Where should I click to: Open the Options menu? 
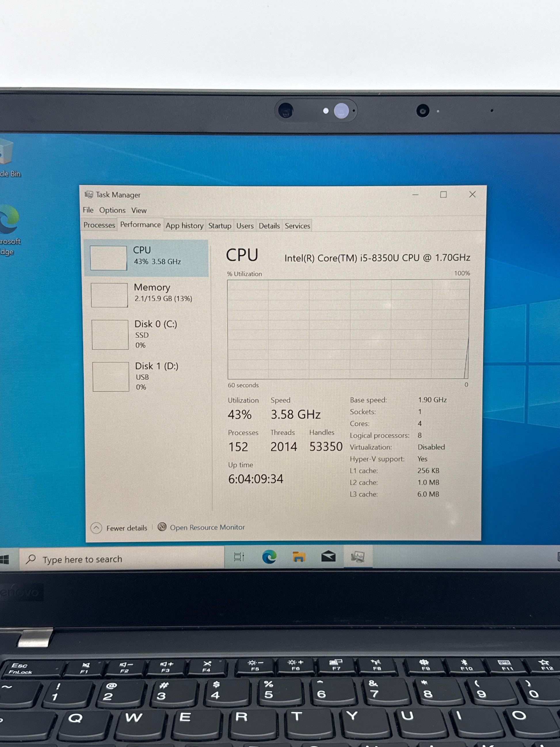(112, 210)
